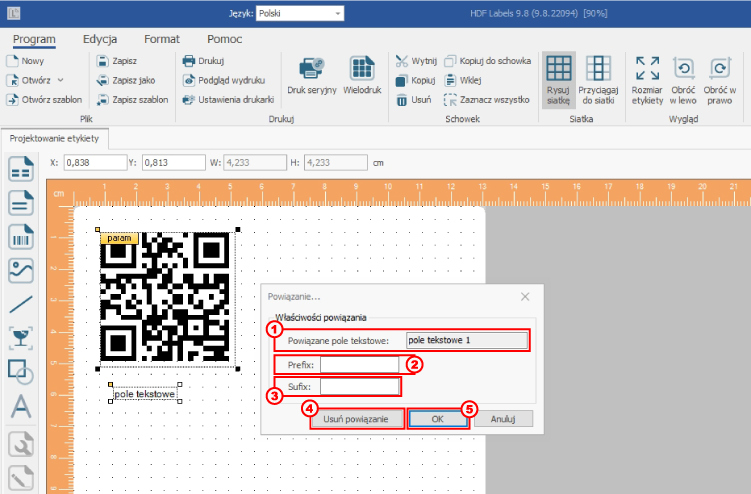Save template with Zapisz szablon
The image size is (751, 494).
[132, 100]
